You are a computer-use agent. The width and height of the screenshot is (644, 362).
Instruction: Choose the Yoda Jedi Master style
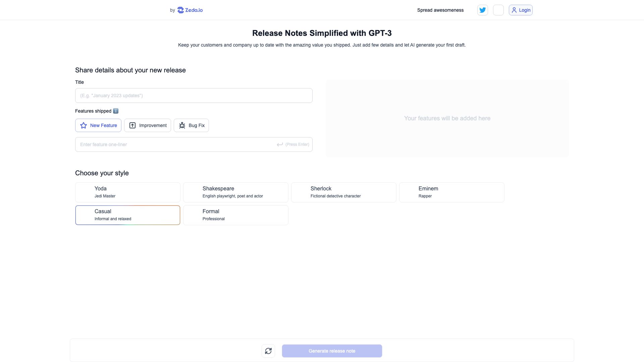tap(128, 192)
